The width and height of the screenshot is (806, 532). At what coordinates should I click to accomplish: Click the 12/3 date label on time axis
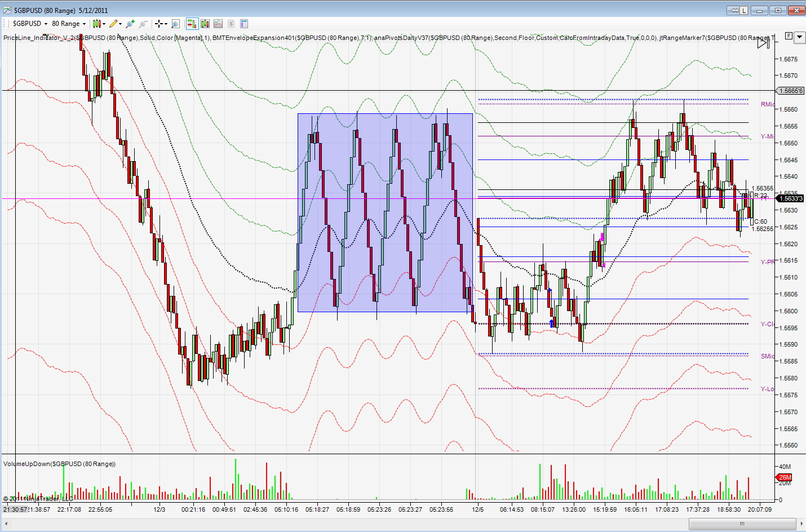coord(160,509)
